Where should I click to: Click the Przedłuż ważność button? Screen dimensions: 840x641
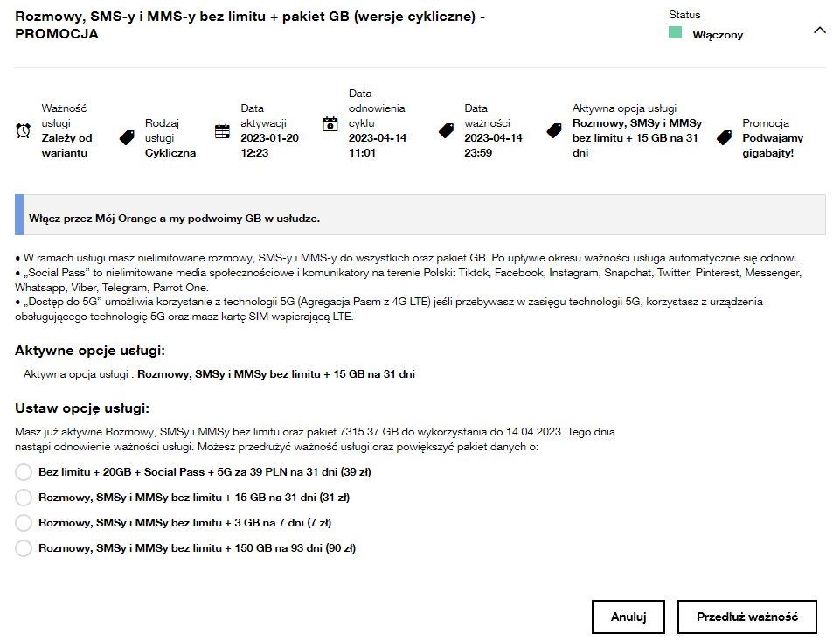point(746,617)
